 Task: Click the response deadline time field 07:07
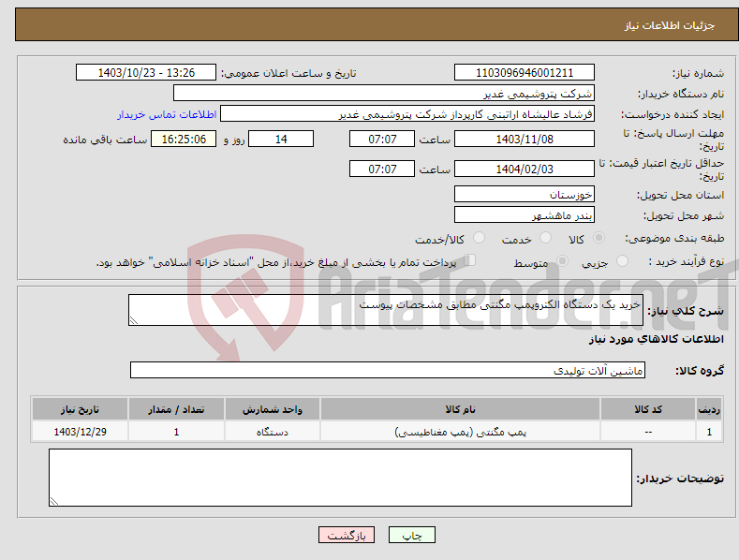click(382, 139)
